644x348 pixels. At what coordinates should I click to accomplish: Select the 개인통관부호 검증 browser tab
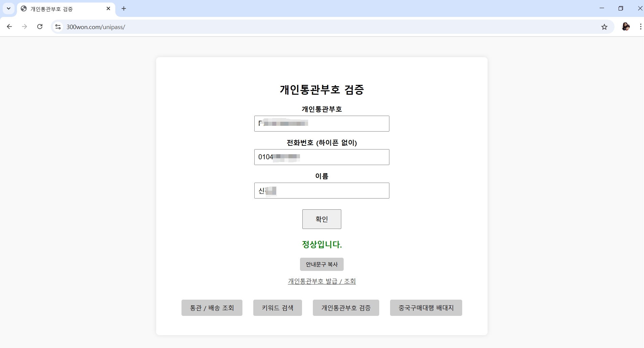coord(61,9)
